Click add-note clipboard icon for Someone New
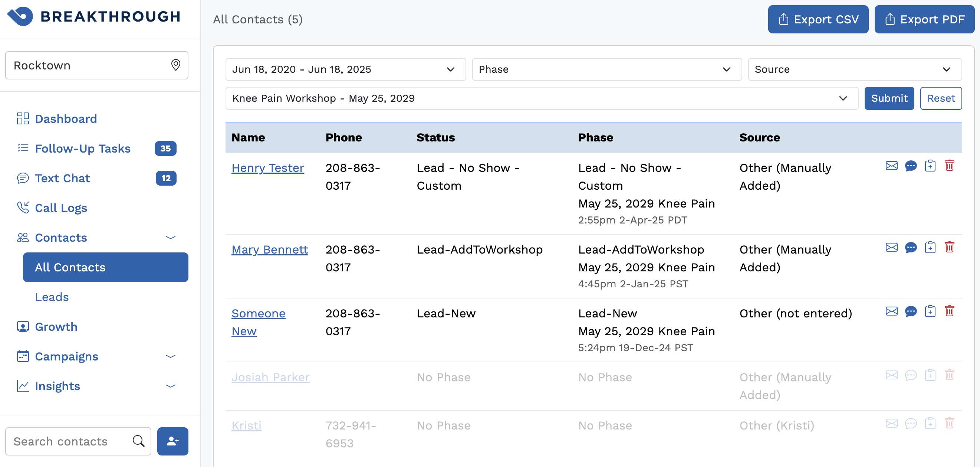Screen dimensions: 980x467 [x=930, y=311]
